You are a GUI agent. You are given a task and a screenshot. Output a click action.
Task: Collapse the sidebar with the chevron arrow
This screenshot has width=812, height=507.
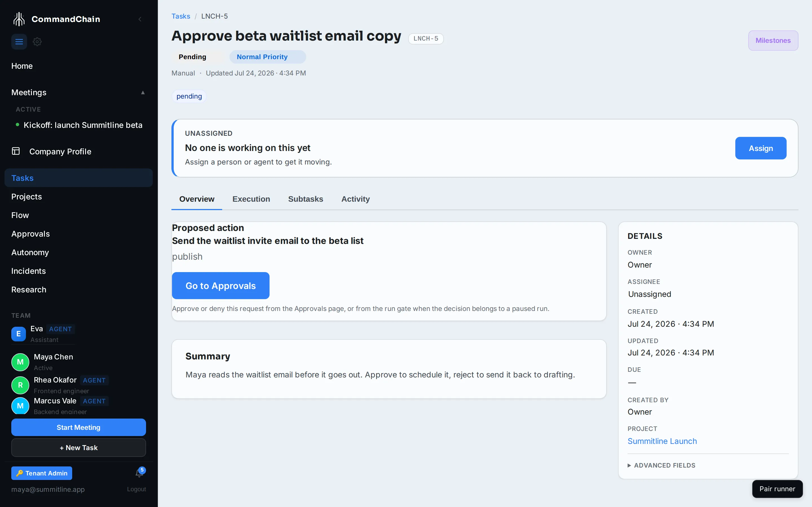tap(140, 19)
